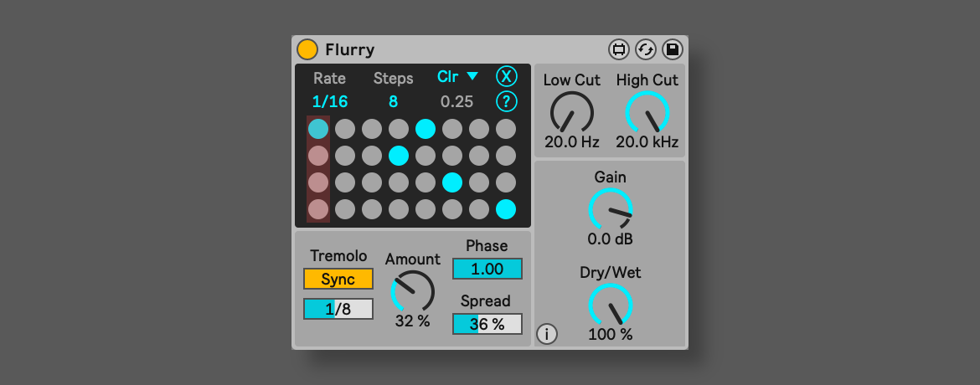
Task: Open the question mark help icon
Action: tap(506, 102)
